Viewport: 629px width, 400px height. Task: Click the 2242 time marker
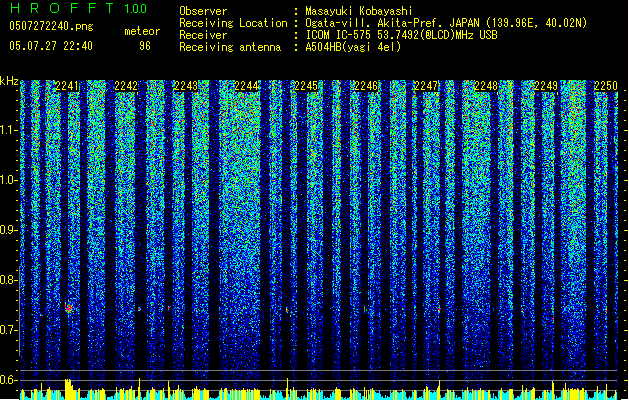126,86
